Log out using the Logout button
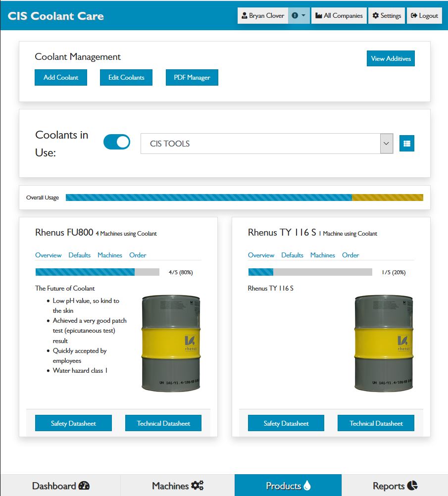Viewport: 448px width, 496px height. 424,16
